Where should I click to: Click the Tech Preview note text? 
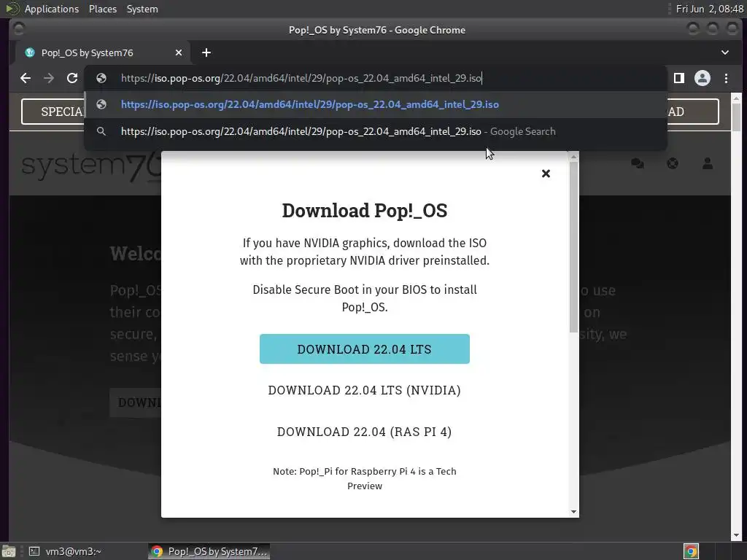click(365, 478)
